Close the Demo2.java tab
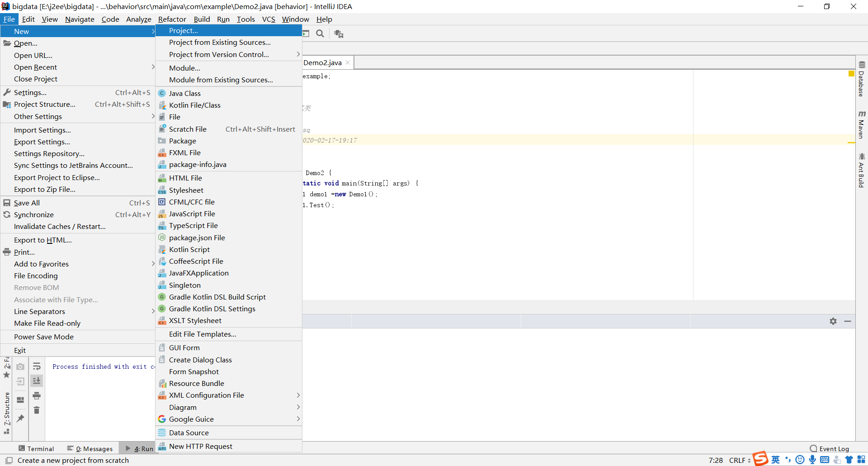 click(x=348, y=63)
